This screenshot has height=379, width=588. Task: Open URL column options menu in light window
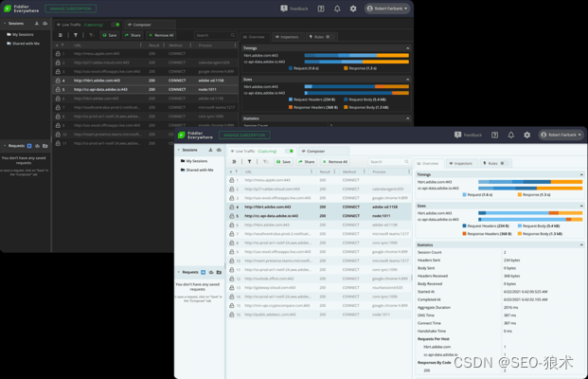(x=312, y=171)
